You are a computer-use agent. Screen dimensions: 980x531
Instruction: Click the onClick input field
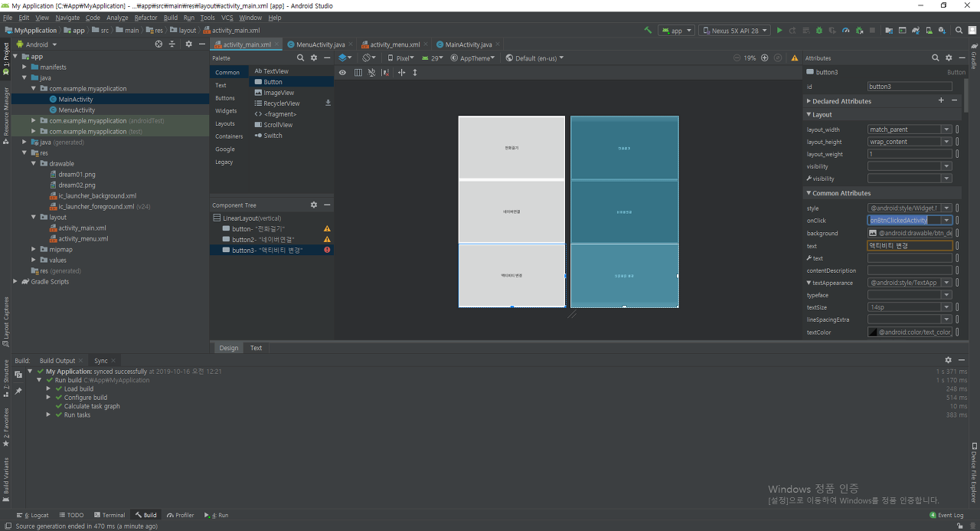tap(905, 220)
